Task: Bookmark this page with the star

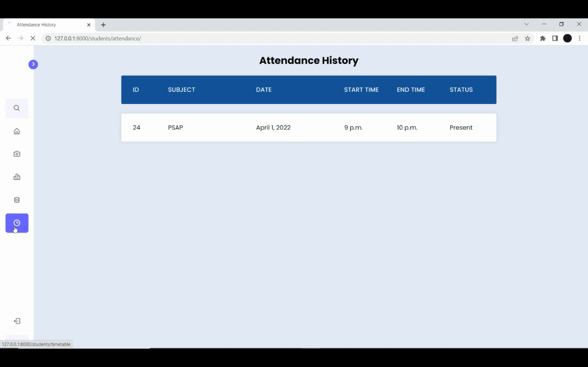Action: pyautogui.click(x=528, y=38)
